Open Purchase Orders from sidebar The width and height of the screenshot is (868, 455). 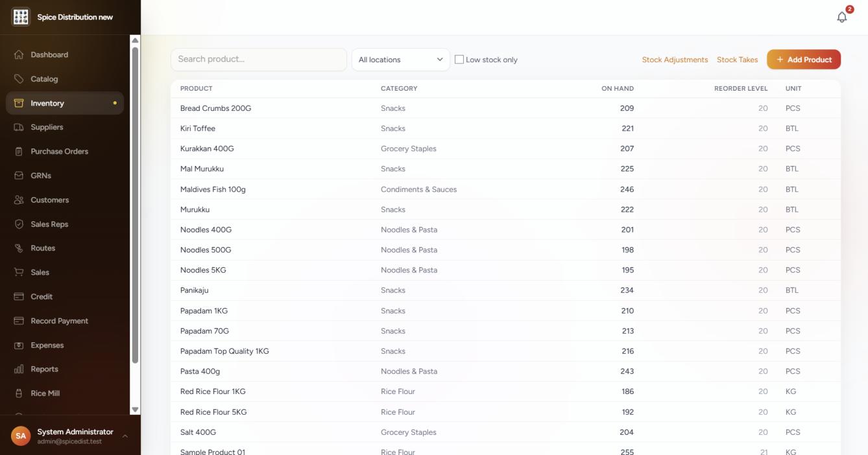pos(65,152)
